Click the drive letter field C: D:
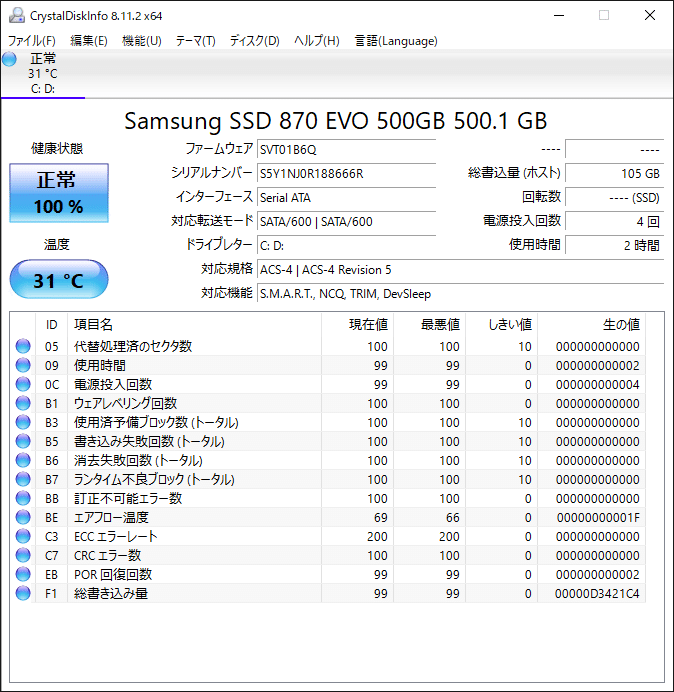 point(346,245)
